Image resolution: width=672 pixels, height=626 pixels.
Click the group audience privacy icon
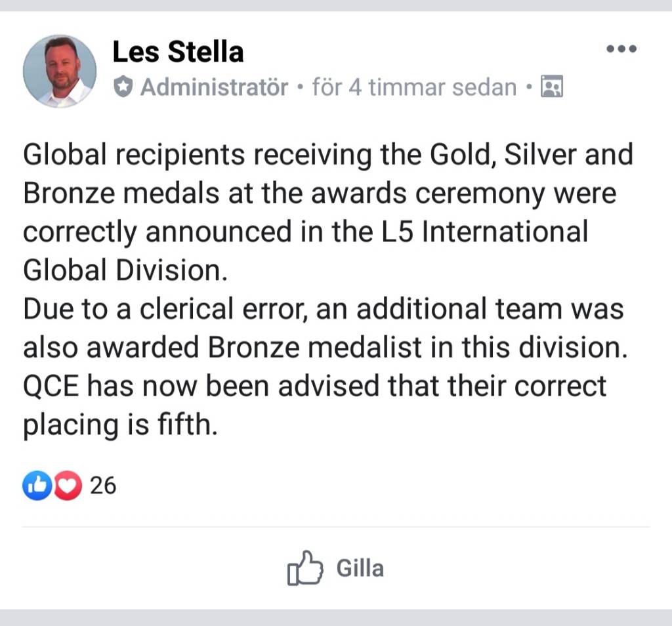pos(552,87)
